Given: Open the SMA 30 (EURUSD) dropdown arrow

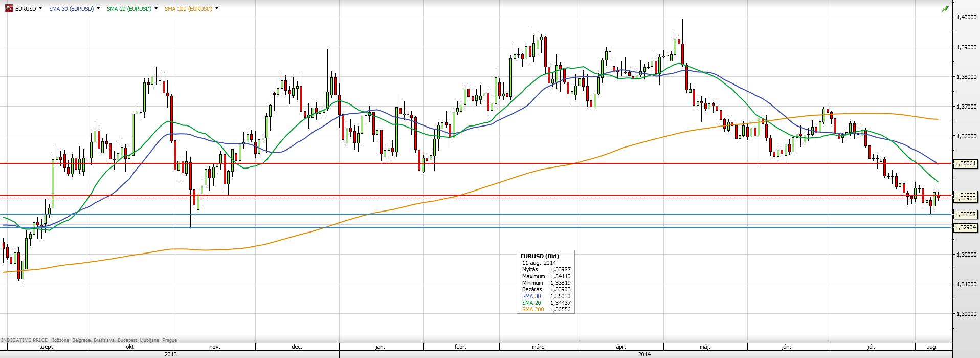Looking at the screenshot, I should 98,9.
